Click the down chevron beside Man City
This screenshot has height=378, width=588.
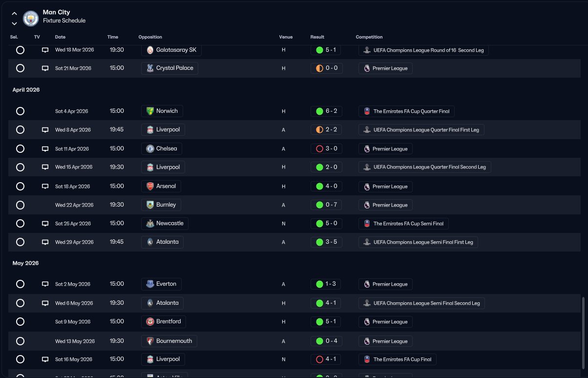[14, 23]
